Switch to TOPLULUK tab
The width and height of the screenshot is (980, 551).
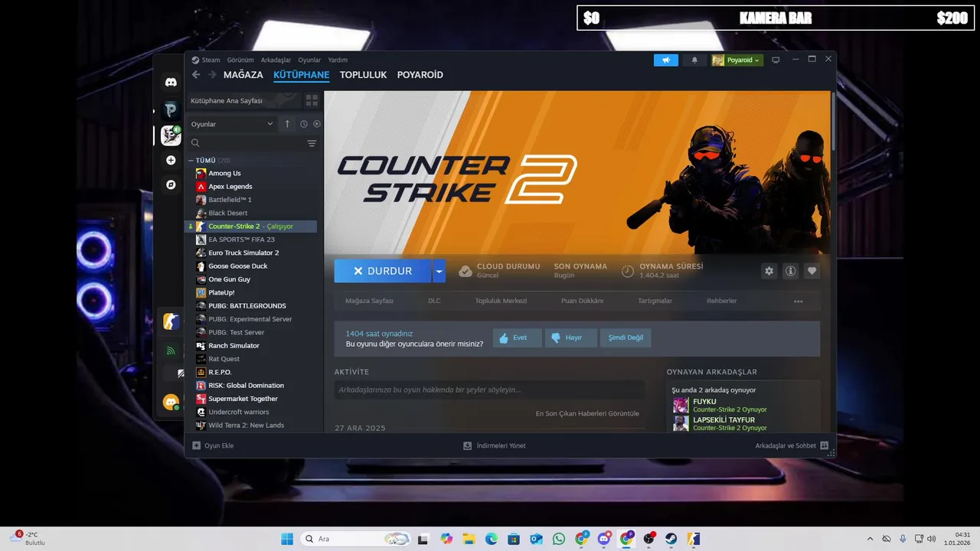pos(363,75)
